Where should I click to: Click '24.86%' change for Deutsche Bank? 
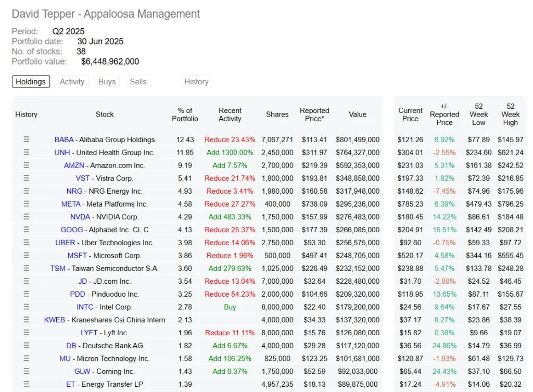coord(445,346)
